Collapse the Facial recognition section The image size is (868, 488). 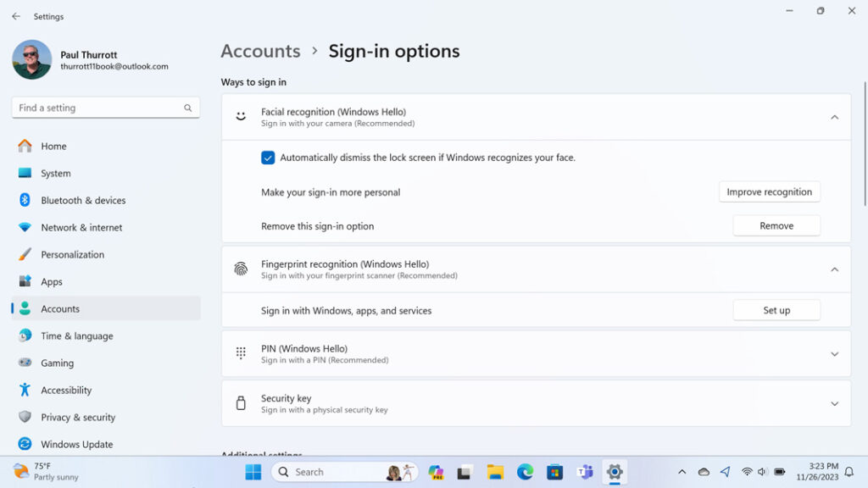click(834, 117)
